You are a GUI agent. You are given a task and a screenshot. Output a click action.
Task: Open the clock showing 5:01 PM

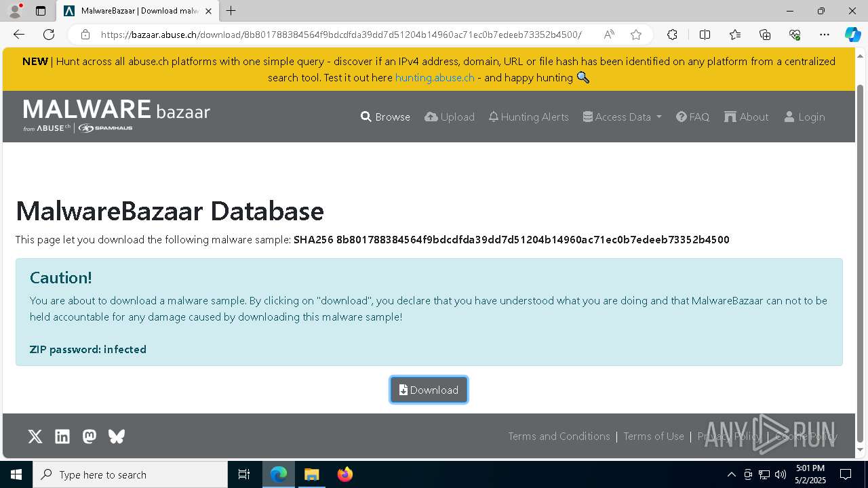[x=810, y=474]
